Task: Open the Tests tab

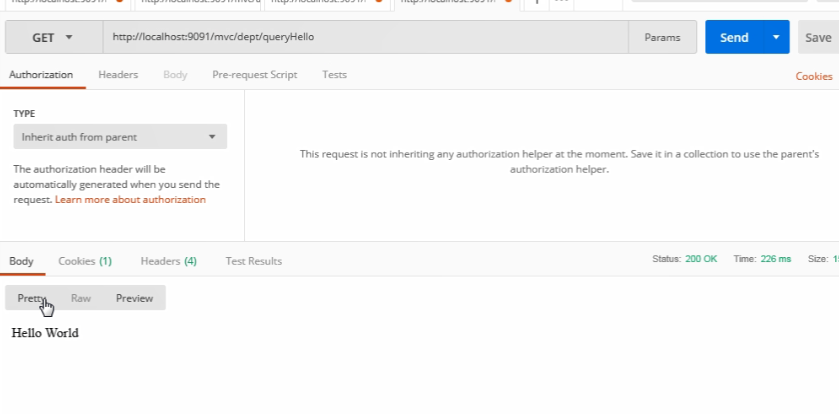Action: click(334, 75)
